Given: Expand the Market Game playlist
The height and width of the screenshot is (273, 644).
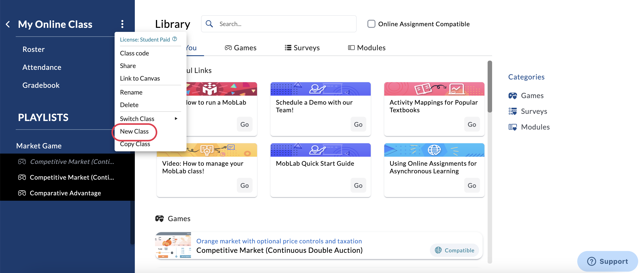Looking at the screenshot, I should [x=39, y=146].
